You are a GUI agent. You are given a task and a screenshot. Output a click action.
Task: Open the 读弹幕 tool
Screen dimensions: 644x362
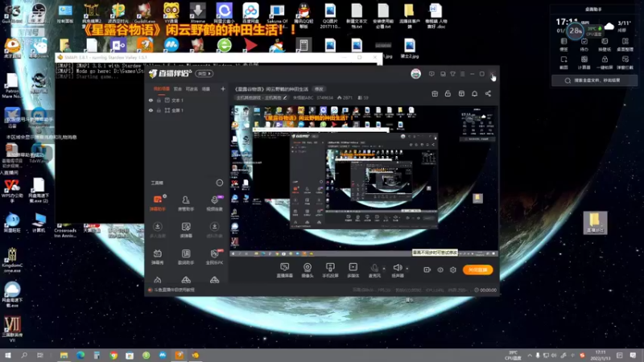click(186, 230)
